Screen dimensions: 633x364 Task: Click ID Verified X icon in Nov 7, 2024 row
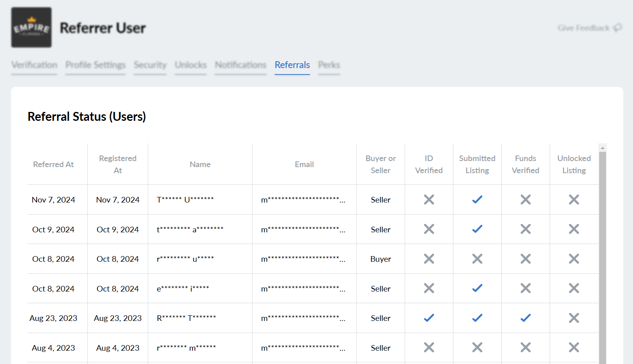click(x=429, y=200)
